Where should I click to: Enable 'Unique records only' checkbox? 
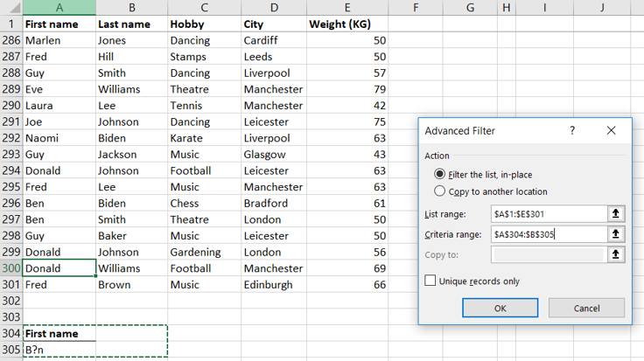tap(430, 281)
